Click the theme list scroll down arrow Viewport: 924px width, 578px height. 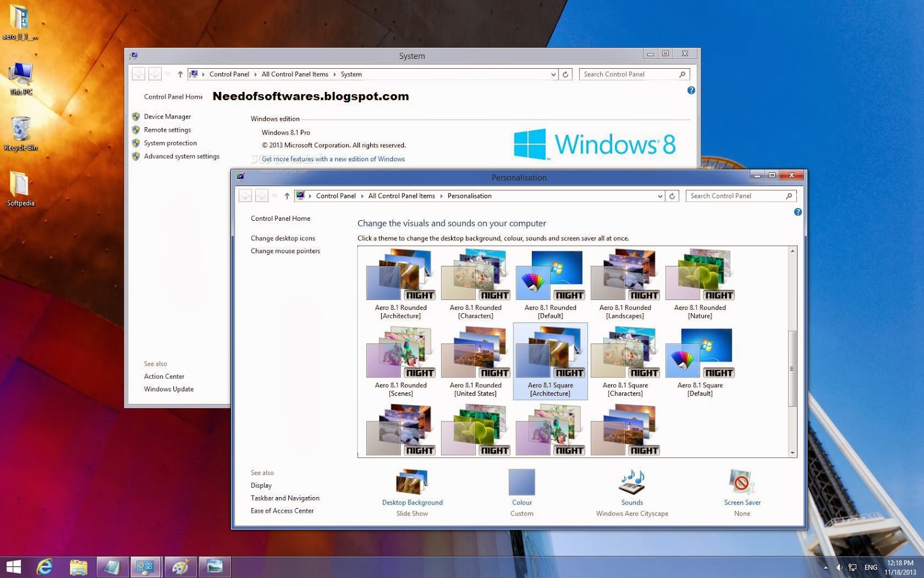click(x=792, y=453)
